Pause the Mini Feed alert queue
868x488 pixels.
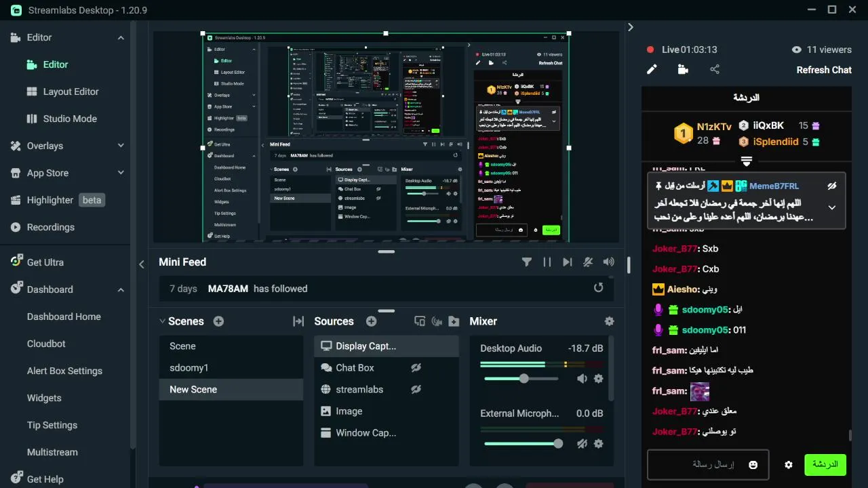(547, 262)
